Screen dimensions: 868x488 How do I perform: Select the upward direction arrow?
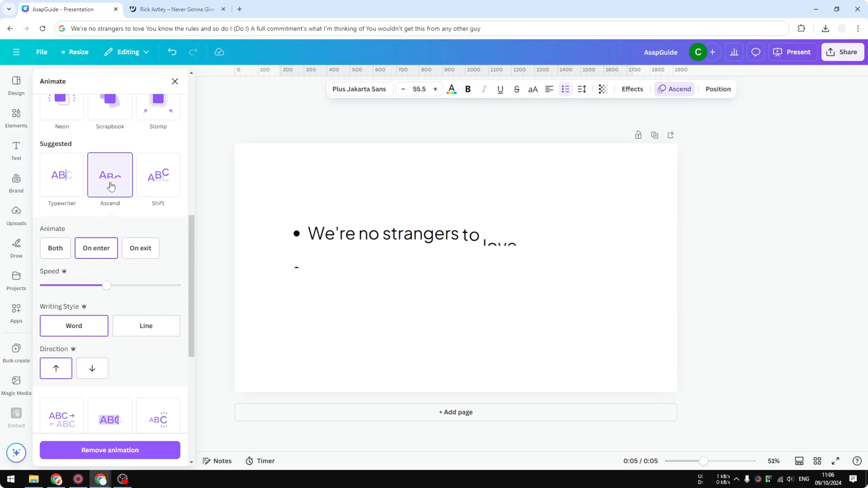click(x=56, y=368)
